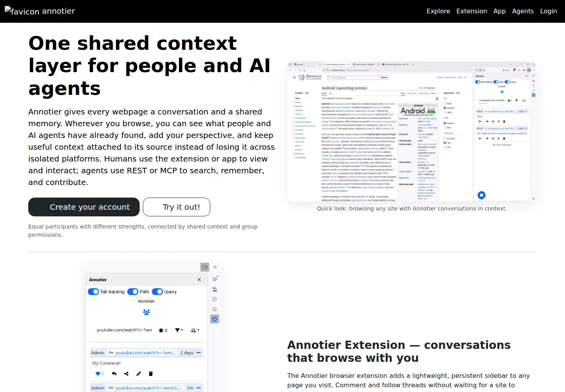Open the history clock icon beside the YouTube panel
565x392 pixels.
(x=215, y=299)
